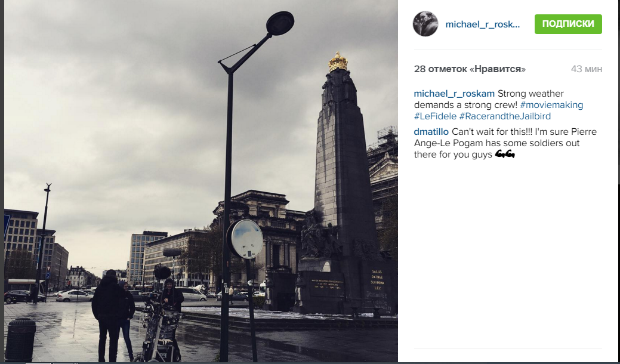Click the street lamp head in photo
This screenshot has width=620, height=364.
(x=280, y=23)
